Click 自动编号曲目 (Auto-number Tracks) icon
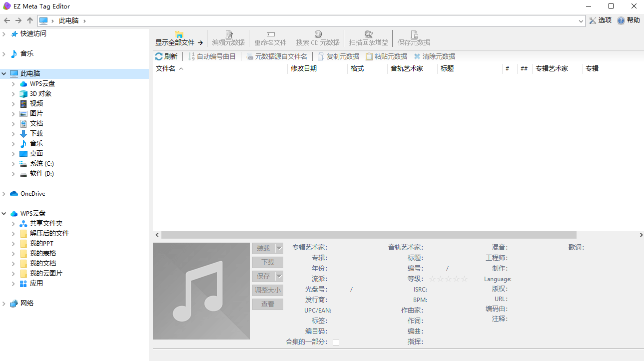The height and width of the screenshot is (361, 644). (211, 56)
